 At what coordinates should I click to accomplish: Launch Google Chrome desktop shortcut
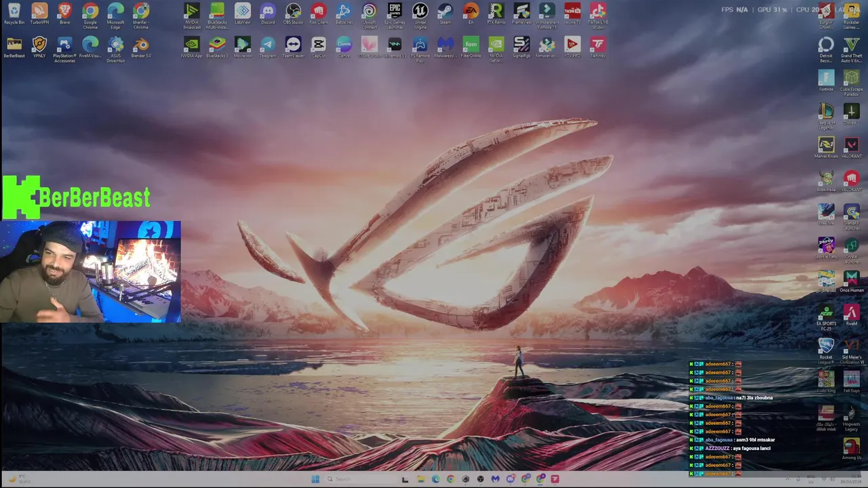(x=90, y=15)
